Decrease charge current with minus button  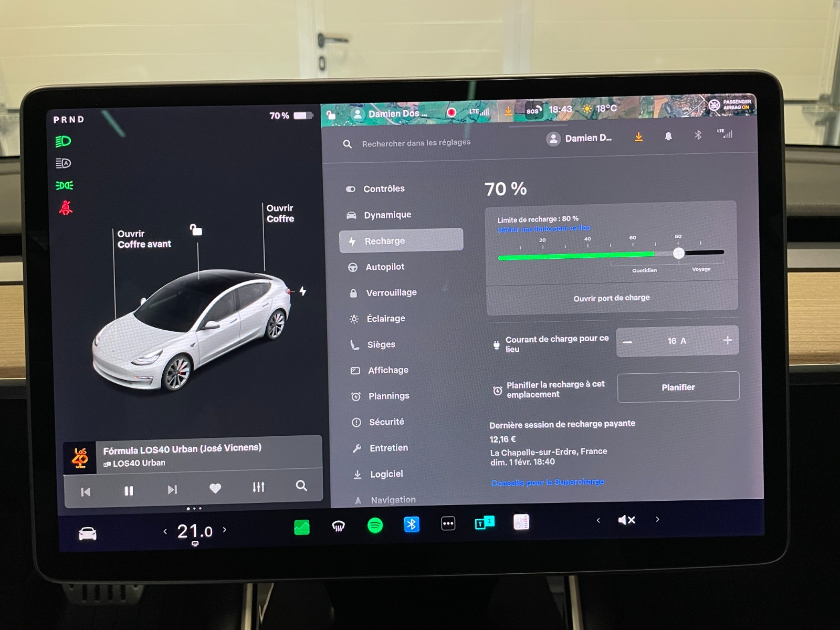(627, 342)
